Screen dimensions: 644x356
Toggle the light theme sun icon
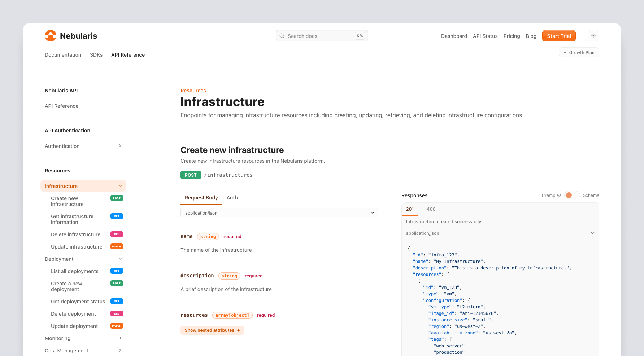(593, 36)
